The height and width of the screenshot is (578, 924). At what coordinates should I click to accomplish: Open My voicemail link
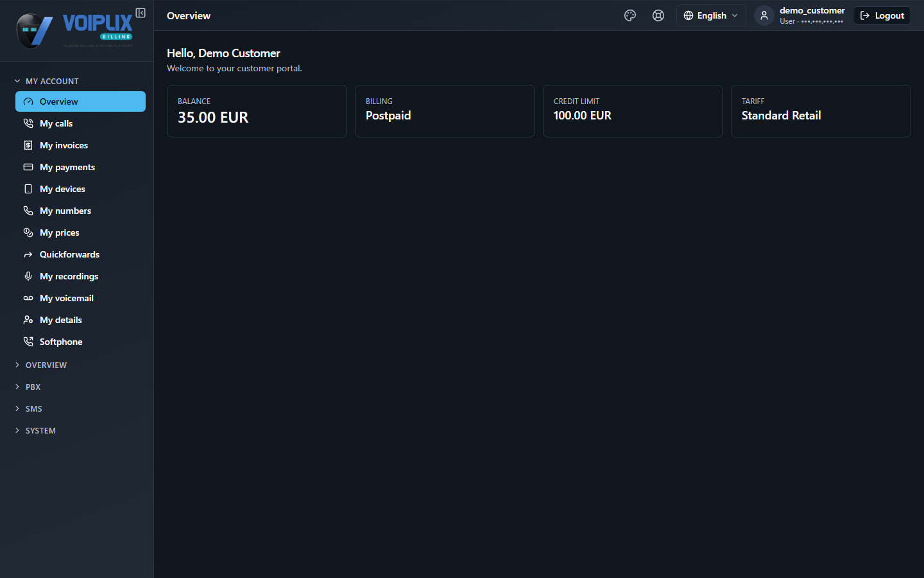pyautogui.click(x=80, y=298)
